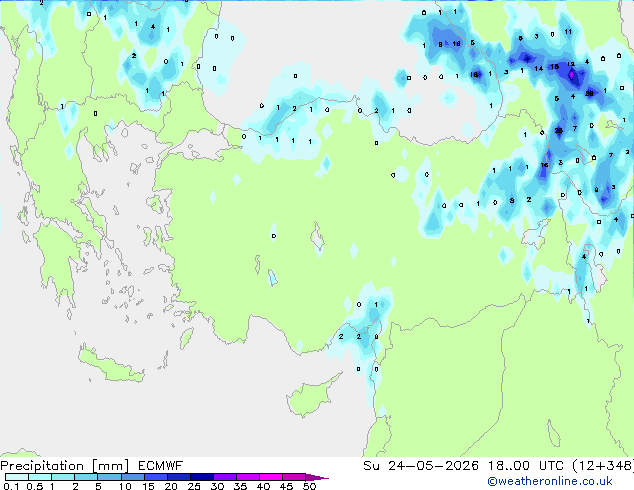Click the '(12+348)' run offset text
Screen dimensions: 634x490
point(603,466)
